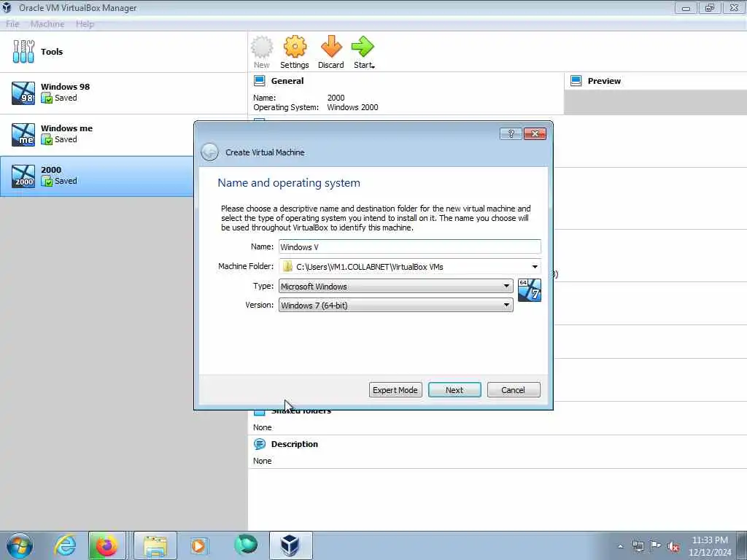Click the Windows 7 64-bit OS type icon
Image resolution: width=747 pixels, height=560 pixels.
pos(530,290)
